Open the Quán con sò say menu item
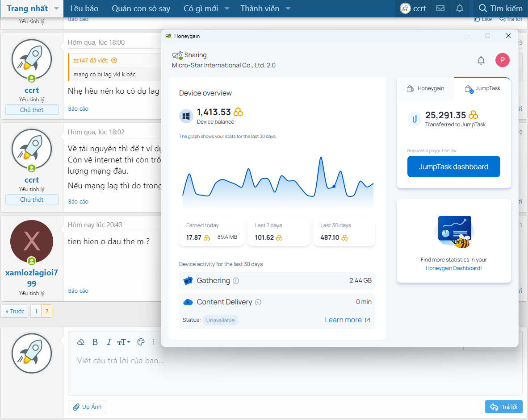 (141, 8)
